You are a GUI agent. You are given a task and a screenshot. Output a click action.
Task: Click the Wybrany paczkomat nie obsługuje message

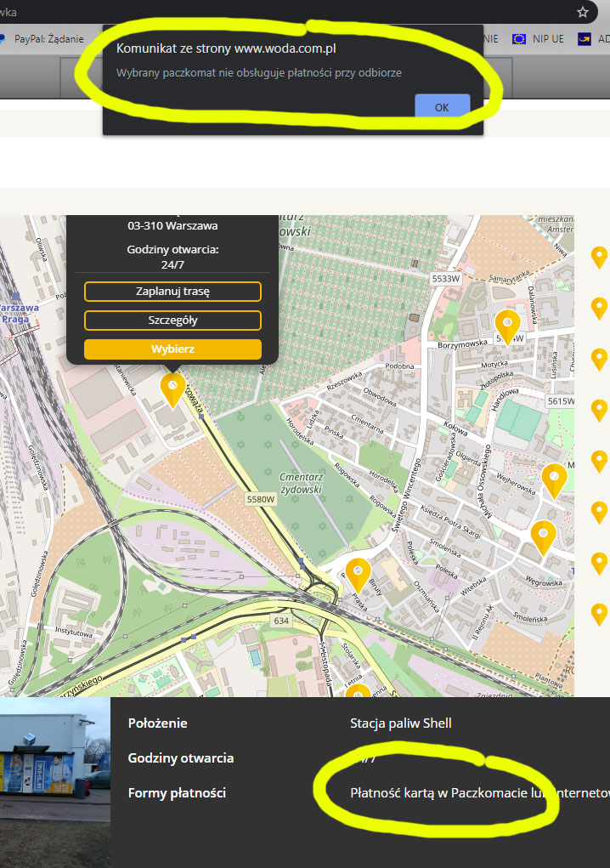[259, 72]
